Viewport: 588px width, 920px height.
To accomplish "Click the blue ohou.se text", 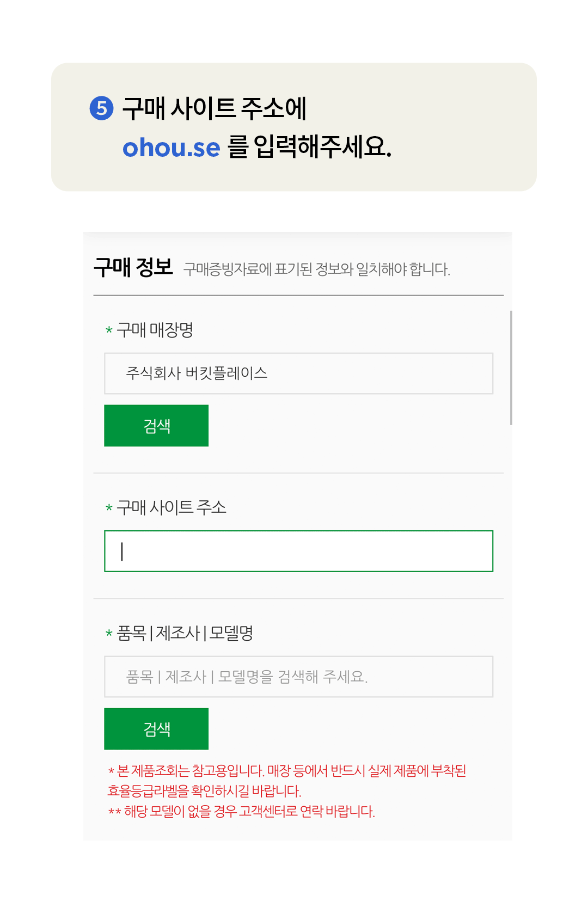I will click(171, 148).
